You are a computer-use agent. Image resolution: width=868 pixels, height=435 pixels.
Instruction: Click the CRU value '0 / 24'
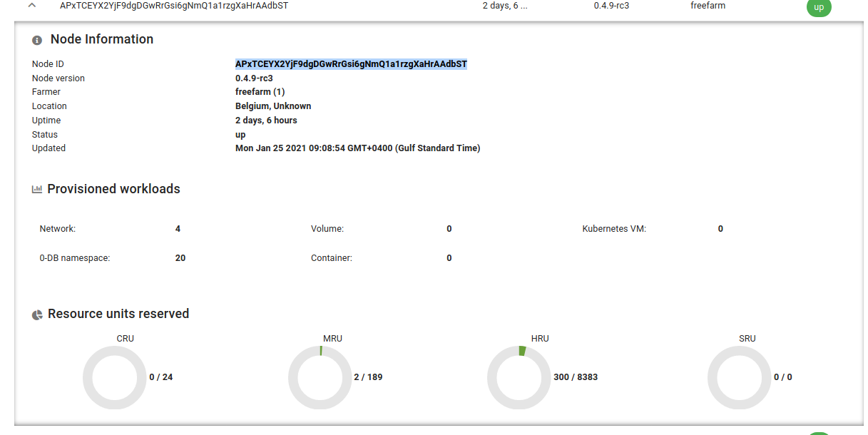click(x=161, y=377)
